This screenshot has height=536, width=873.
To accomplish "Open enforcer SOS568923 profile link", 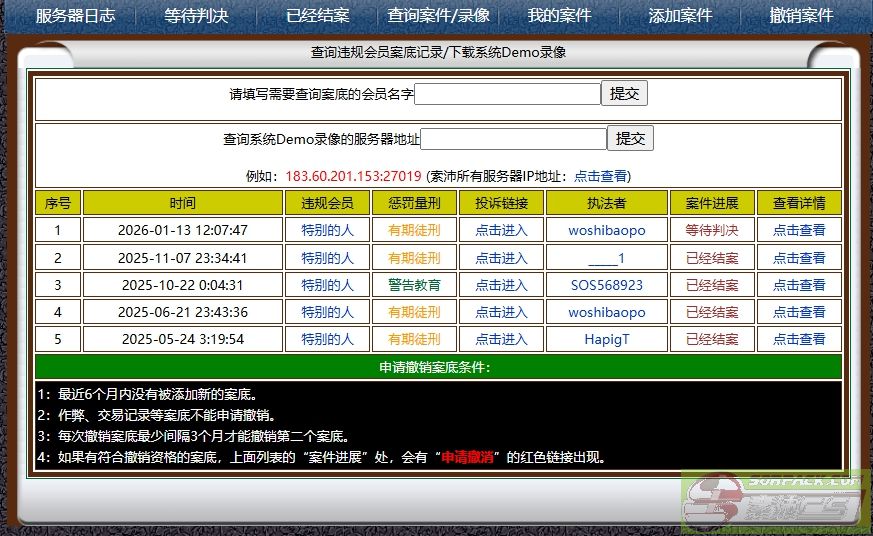I will [x=606, y=285].
